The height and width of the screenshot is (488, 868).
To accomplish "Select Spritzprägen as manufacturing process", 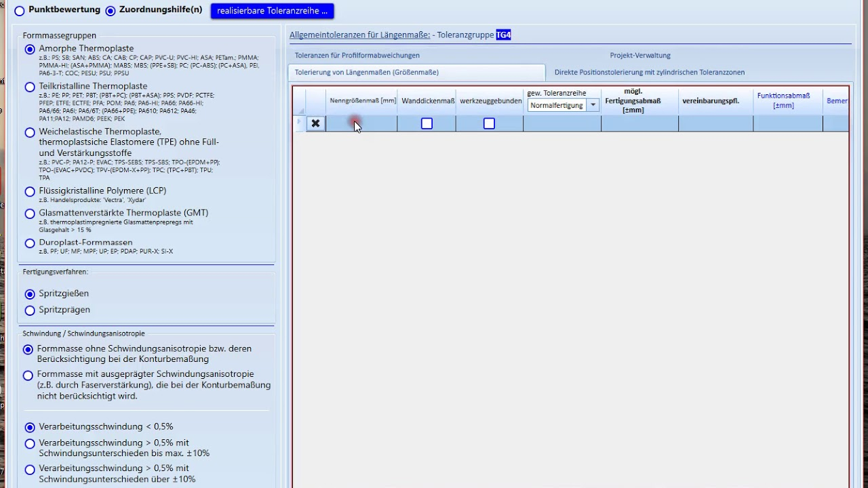I will click(x=30, y=310).
